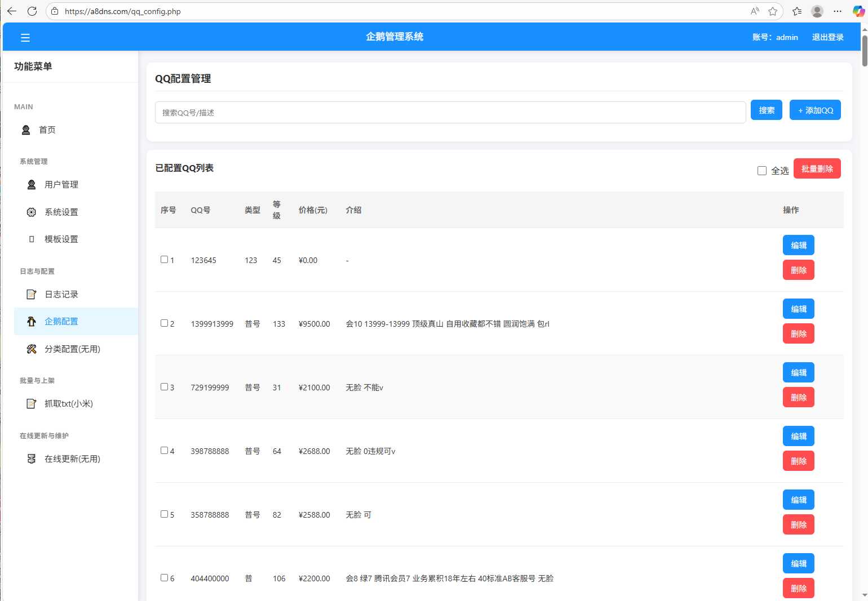Click the 模板设置 template icon
Viewport: 868px width, 601px height.
[x=31, y=239]
